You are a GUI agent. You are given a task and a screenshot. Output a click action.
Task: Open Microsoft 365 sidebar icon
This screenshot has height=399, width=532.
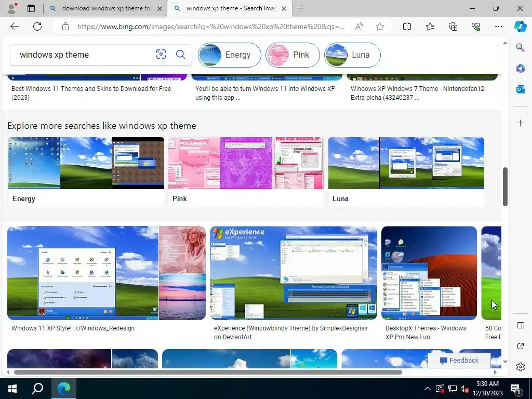point(520,68)
